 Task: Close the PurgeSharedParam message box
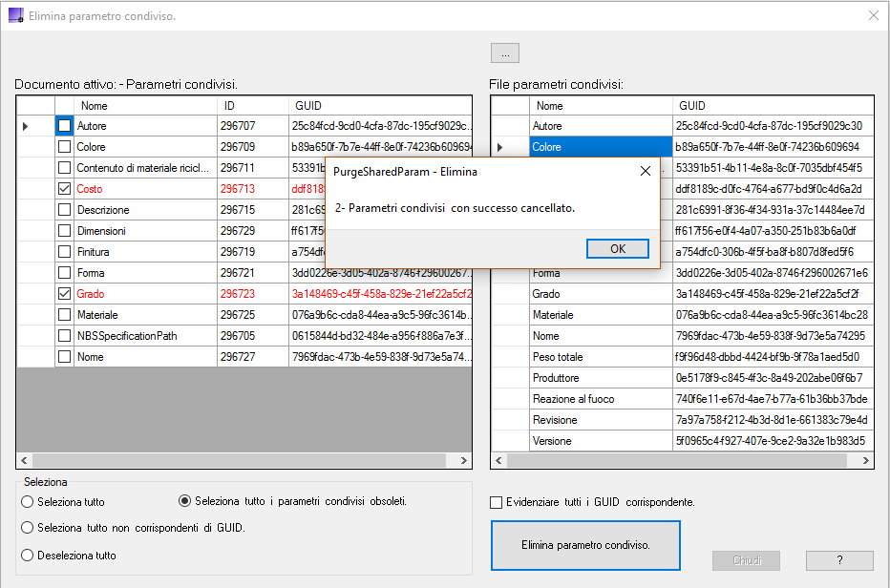[645, 171]
